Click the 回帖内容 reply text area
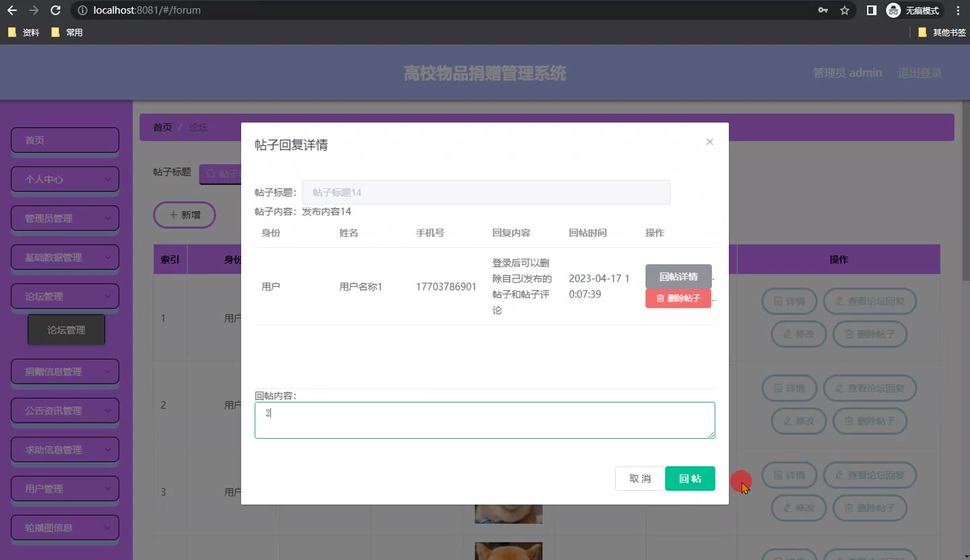This screenshot has width=970, height=560. tap(485, 420)
